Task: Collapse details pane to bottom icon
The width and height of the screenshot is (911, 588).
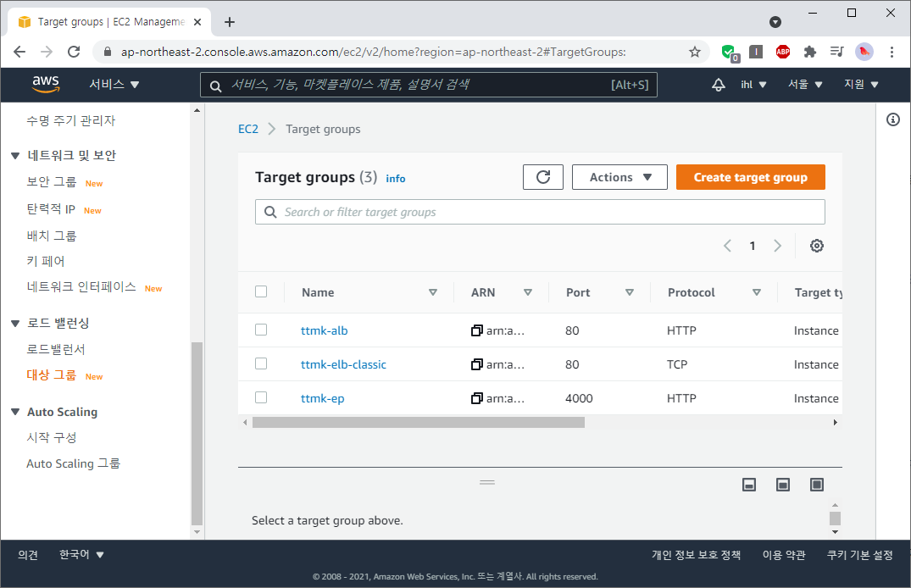Action: click(x=749, y=485)
